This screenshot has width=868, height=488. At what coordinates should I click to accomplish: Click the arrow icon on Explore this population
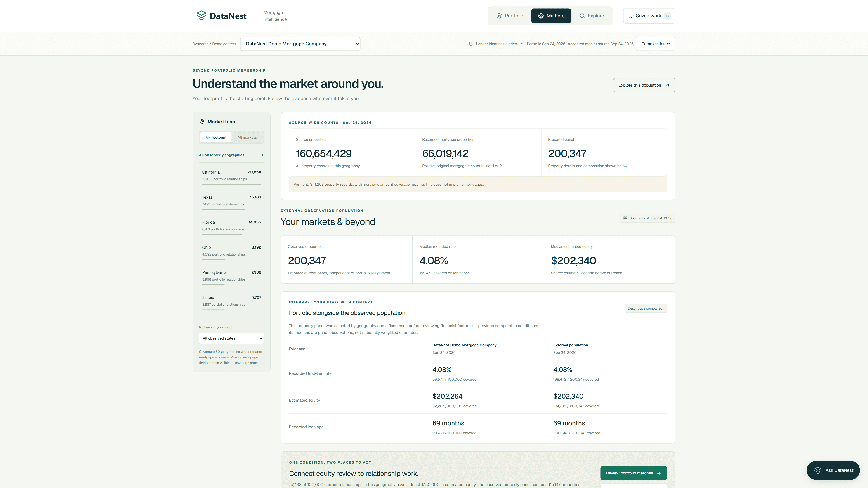pyautogui.click(x=667, y=85)
